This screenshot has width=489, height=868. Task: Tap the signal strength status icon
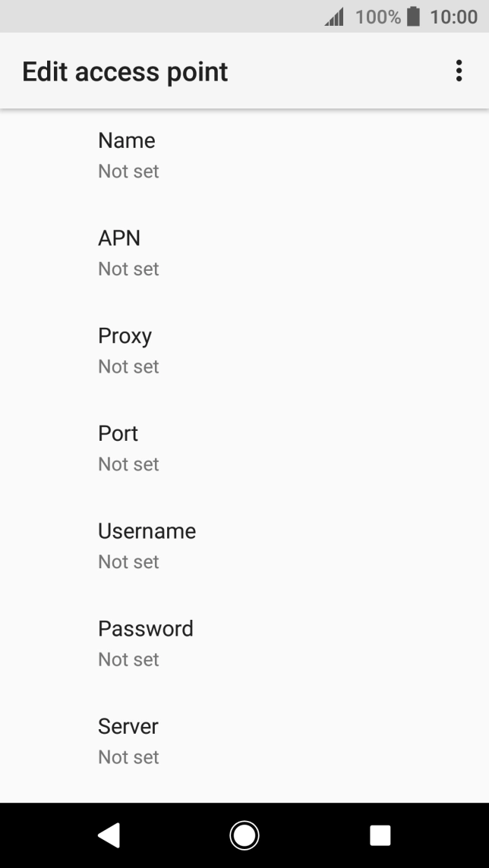click(334, 17)
